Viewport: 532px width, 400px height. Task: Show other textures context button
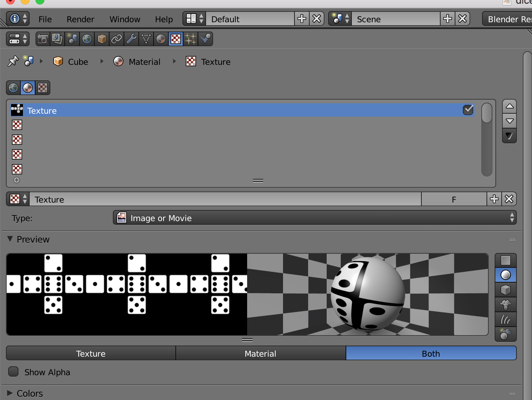(43, 88)
